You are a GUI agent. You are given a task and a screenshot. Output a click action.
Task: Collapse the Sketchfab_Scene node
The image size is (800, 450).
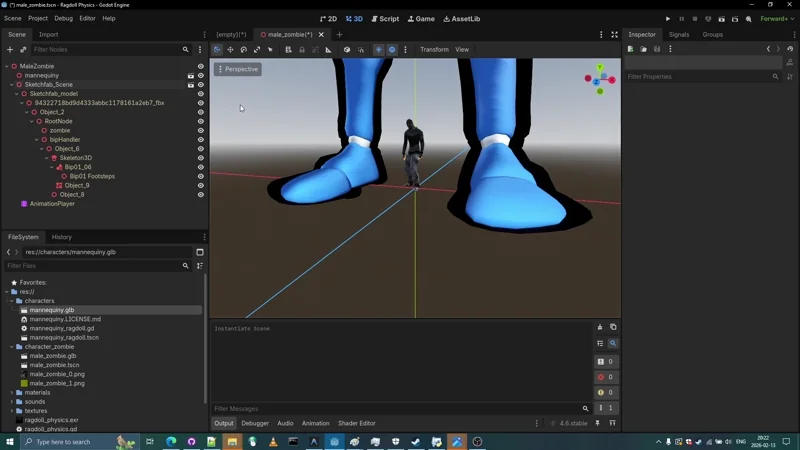coord(12,85)
